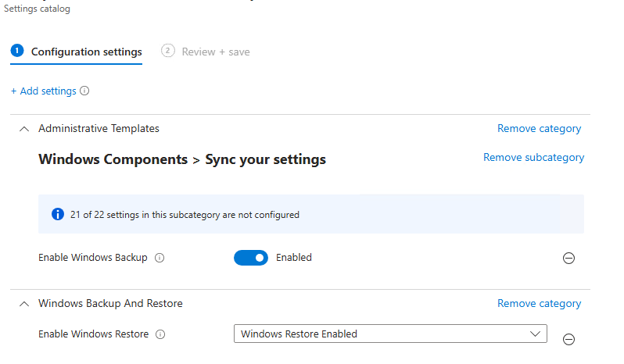Click the blue info icon in banner
Viewport: 624px width, 364px height.
tap(58, 215)
